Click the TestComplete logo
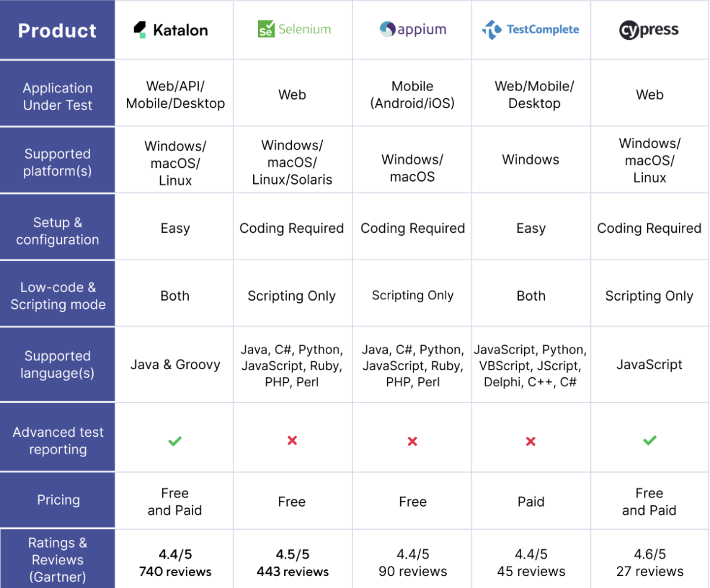Viewport: 710px width, 588px height. point(530,29)
